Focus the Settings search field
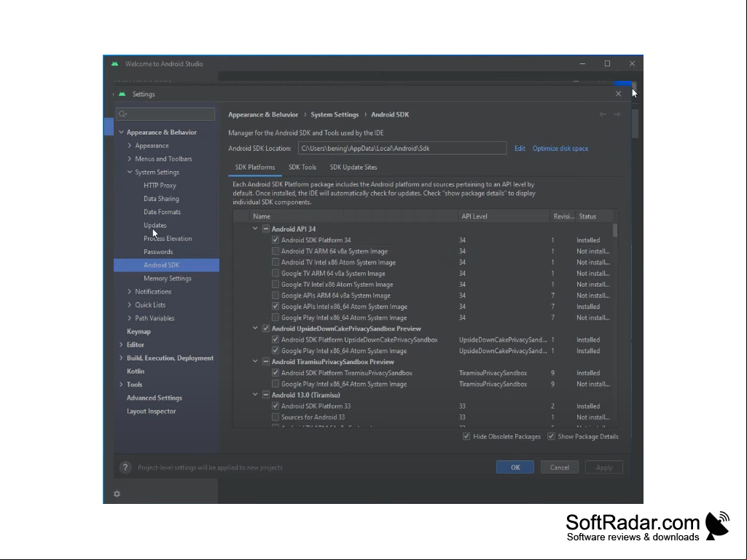The height and width of the screenshot is (560, 747). (x=165, y=114)
